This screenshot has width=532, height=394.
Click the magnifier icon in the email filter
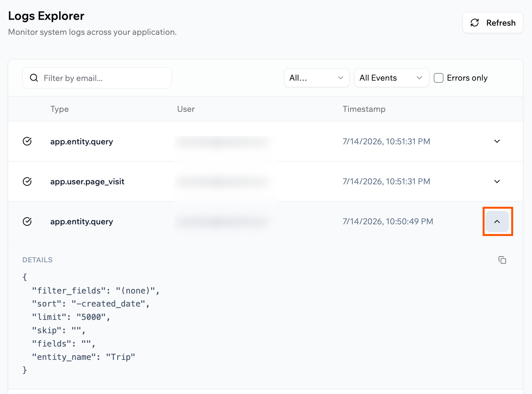coord(34,78)
